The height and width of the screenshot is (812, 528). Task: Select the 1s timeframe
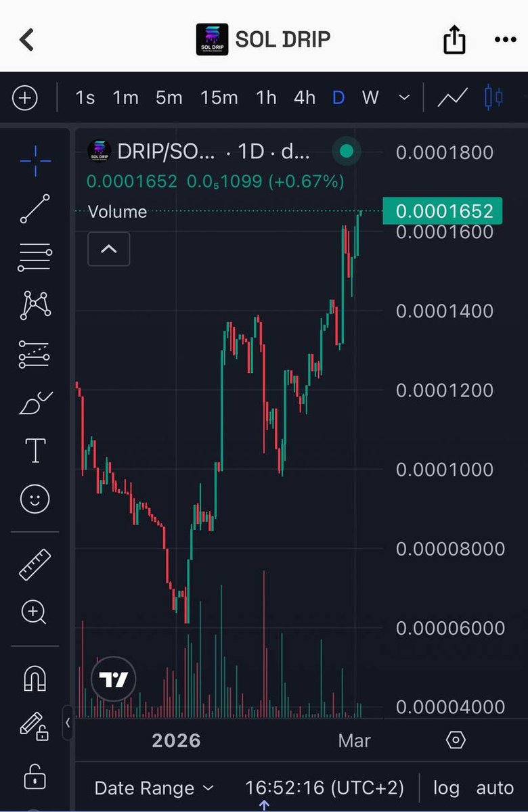click(85, 98)
